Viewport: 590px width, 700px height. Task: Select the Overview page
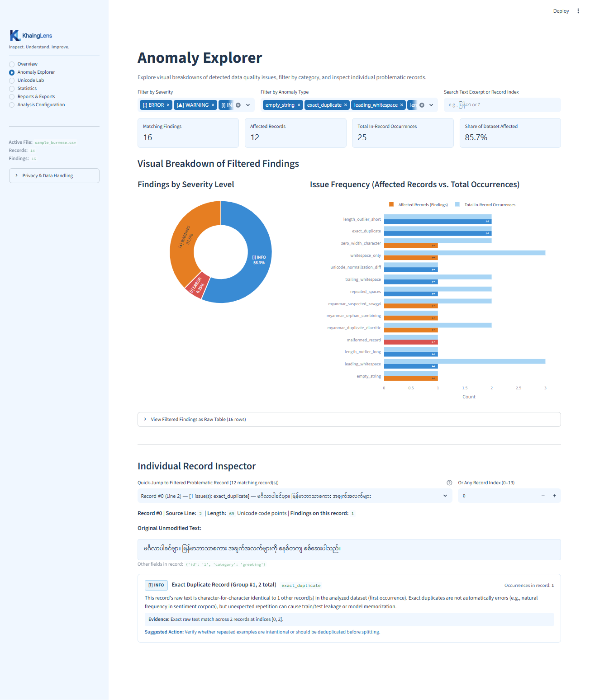(x=23, y=64)
